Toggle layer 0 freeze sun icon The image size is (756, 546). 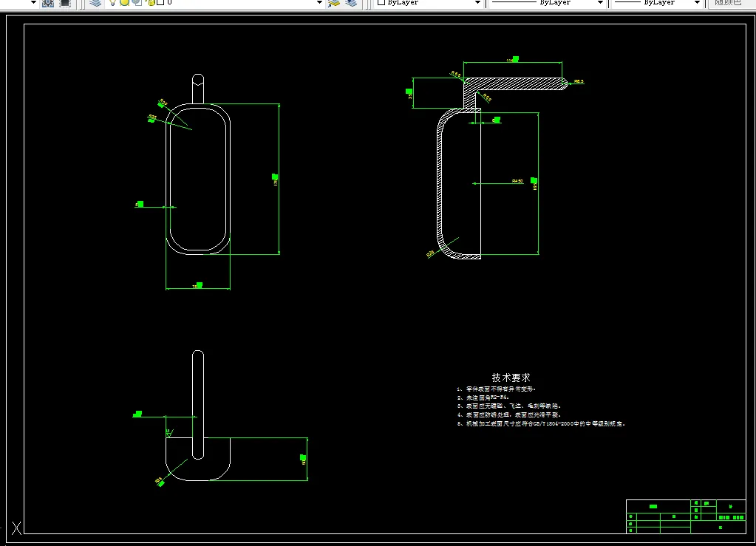coord(124,2)
